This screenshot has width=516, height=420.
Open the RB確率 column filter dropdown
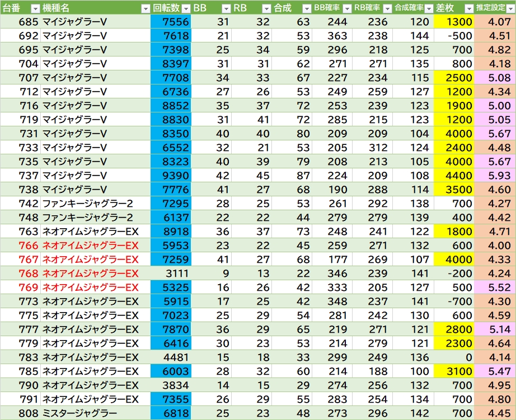point(388,9)
